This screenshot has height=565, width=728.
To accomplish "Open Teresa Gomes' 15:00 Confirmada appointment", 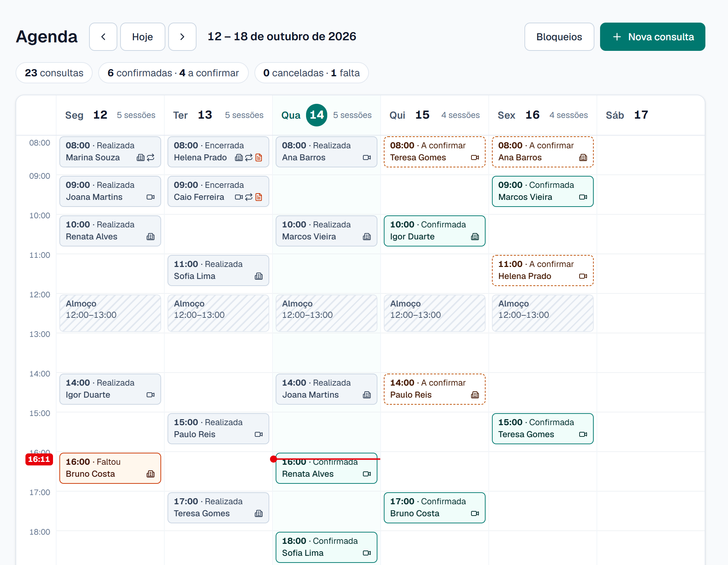I will coord(543,429).
